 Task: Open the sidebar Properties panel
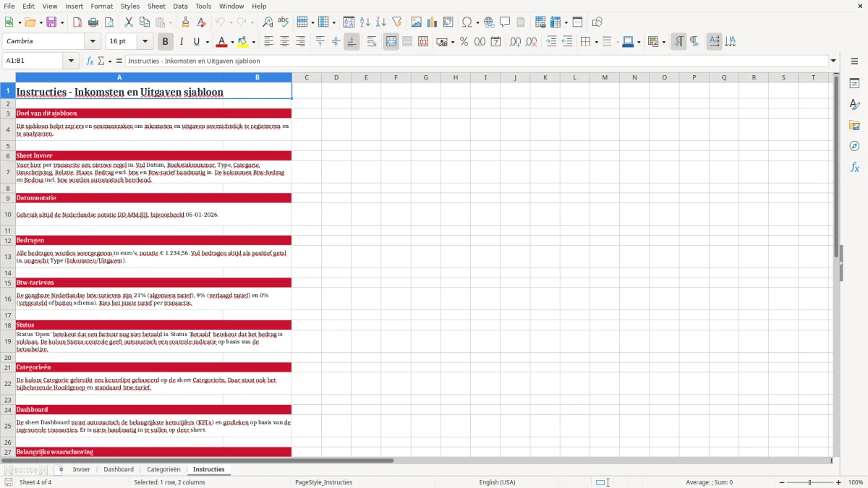(854, 83)
